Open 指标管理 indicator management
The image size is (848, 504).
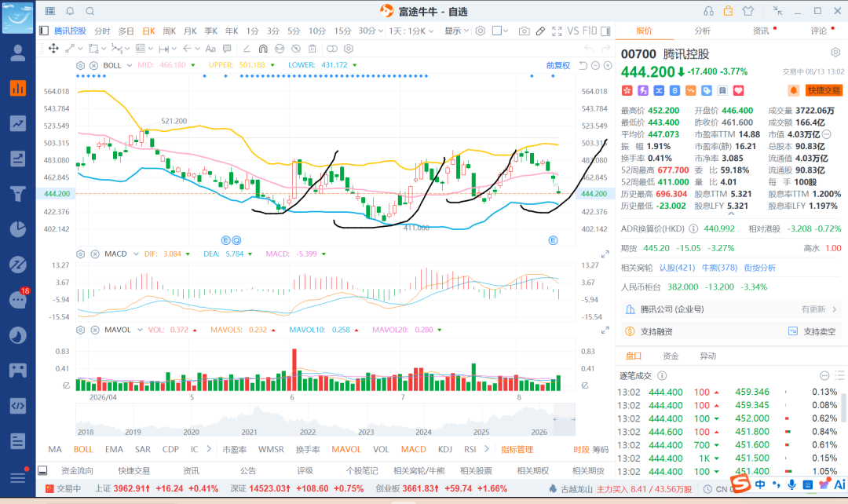[517, 449]
